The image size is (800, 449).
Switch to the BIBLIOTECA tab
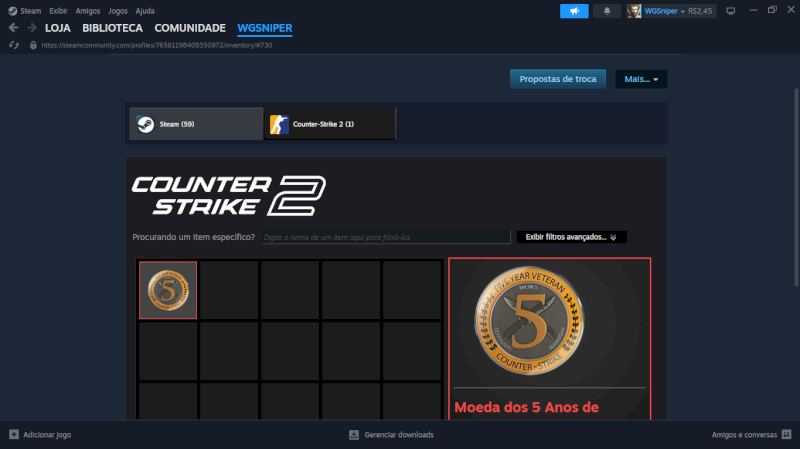[x=112, y=28]
